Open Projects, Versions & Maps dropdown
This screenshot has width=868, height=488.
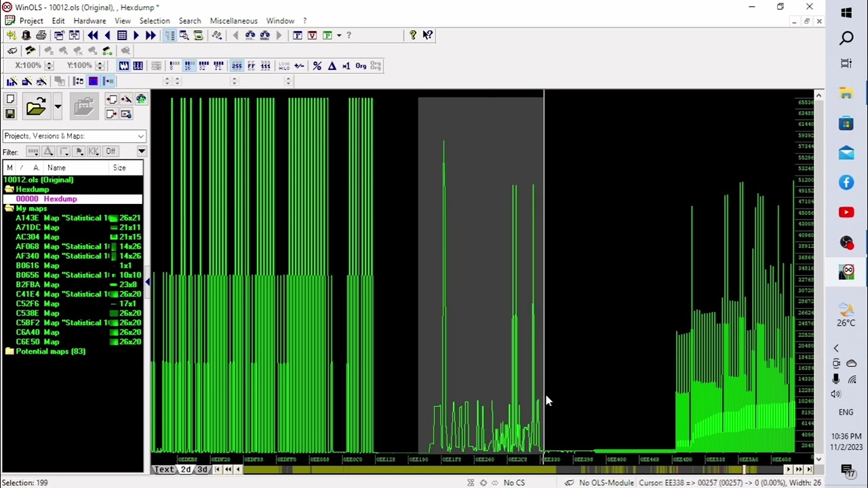[x=74, y=136]
